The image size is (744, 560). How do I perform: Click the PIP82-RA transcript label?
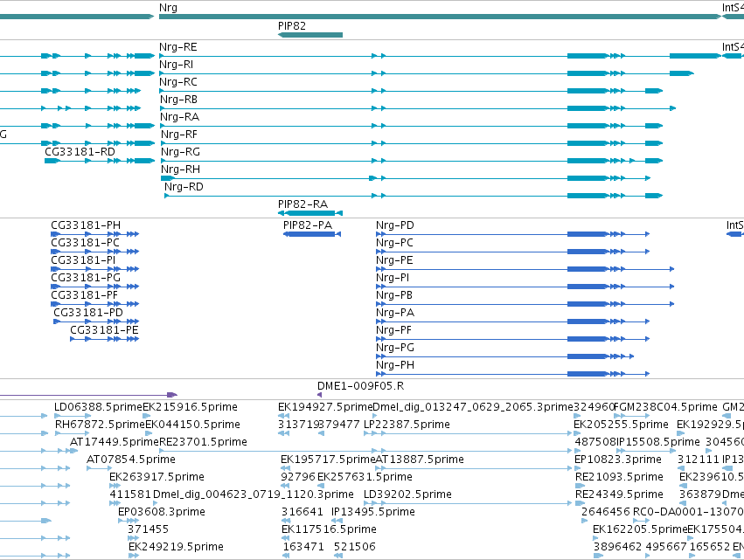tap(302, 204)
